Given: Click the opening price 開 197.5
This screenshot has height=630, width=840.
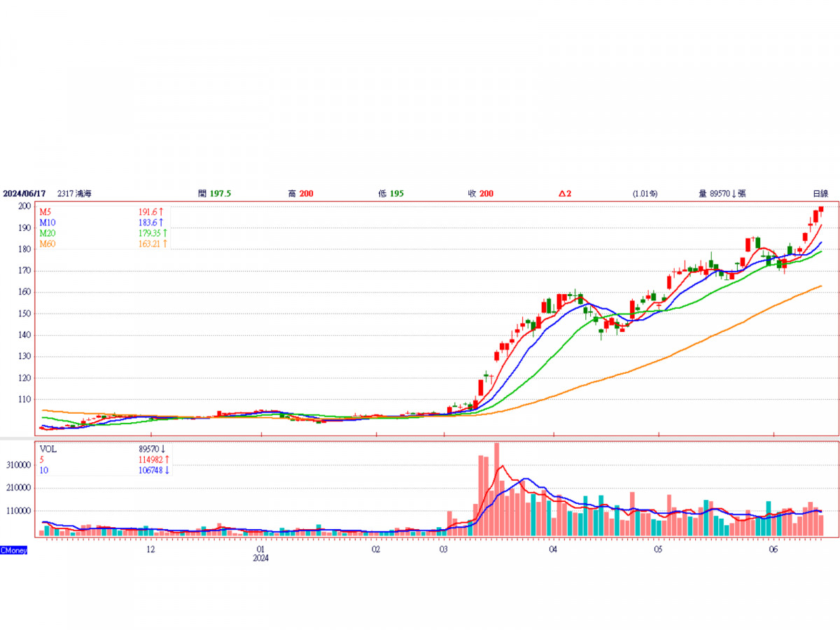Looking at the screenshot, I should [215, 193].
